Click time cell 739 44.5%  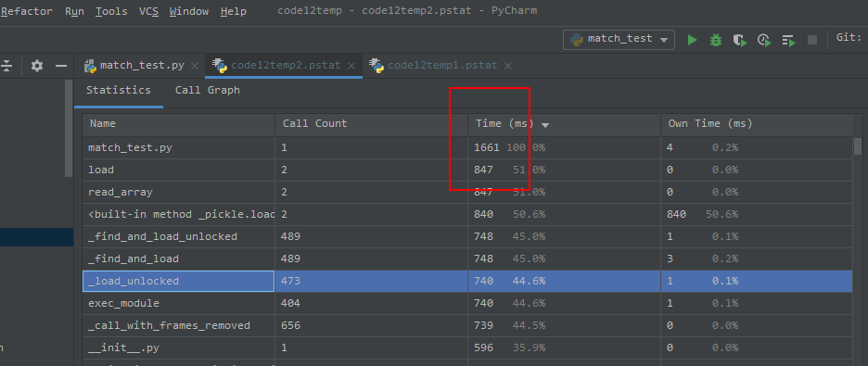[x=564, y=325]
